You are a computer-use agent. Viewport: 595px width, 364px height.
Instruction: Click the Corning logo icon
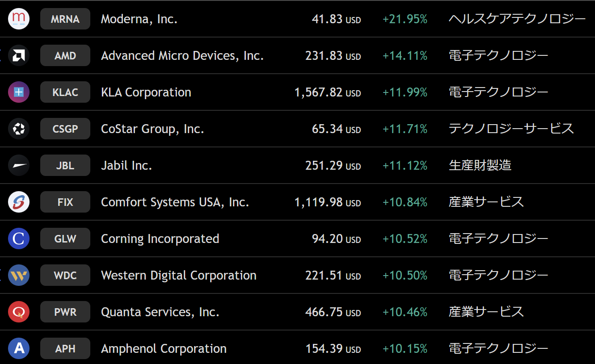[x=19, y=239]
